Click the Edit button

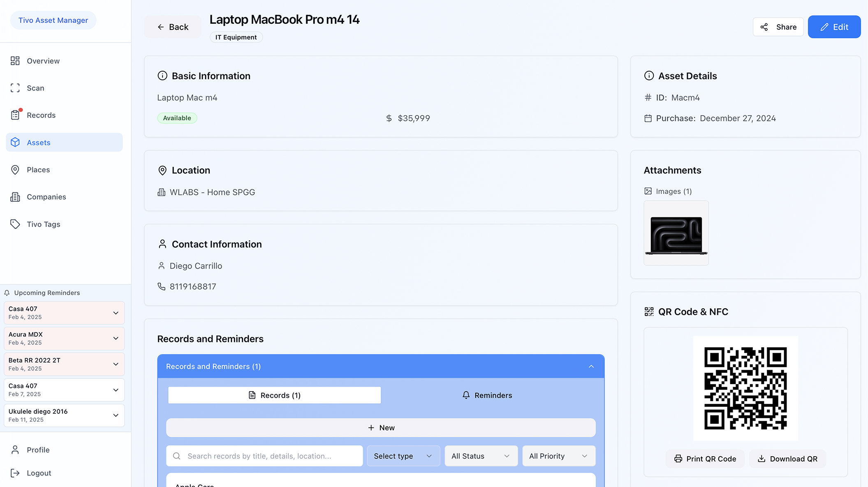click(834, 27)
